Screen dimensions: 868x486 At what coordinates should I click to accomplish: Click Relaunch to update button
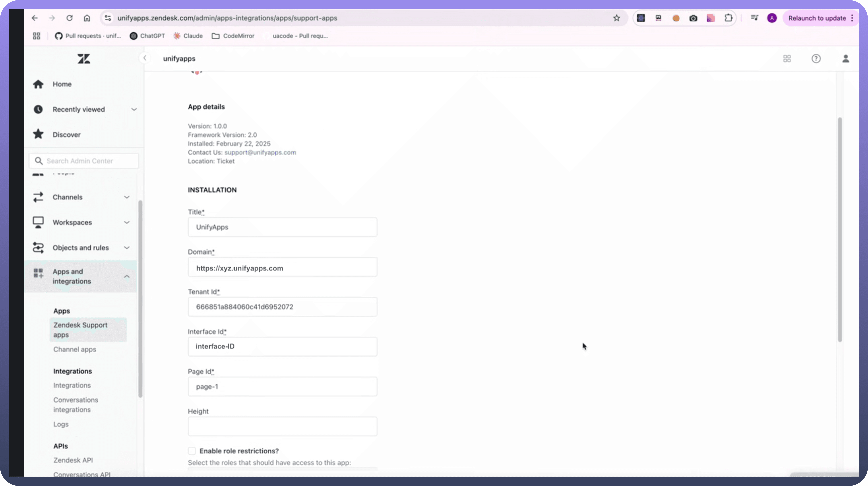[x=817, y=18]
